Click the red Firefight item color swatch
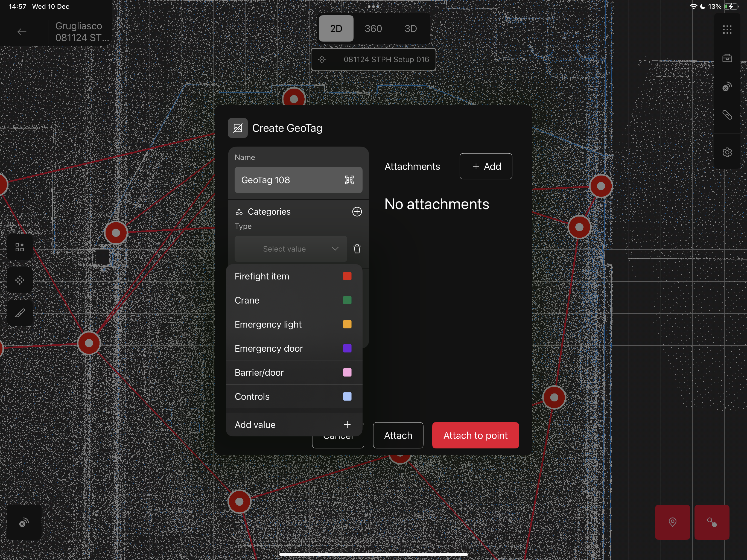Screen dimensions: 747x560 [347, 276]
